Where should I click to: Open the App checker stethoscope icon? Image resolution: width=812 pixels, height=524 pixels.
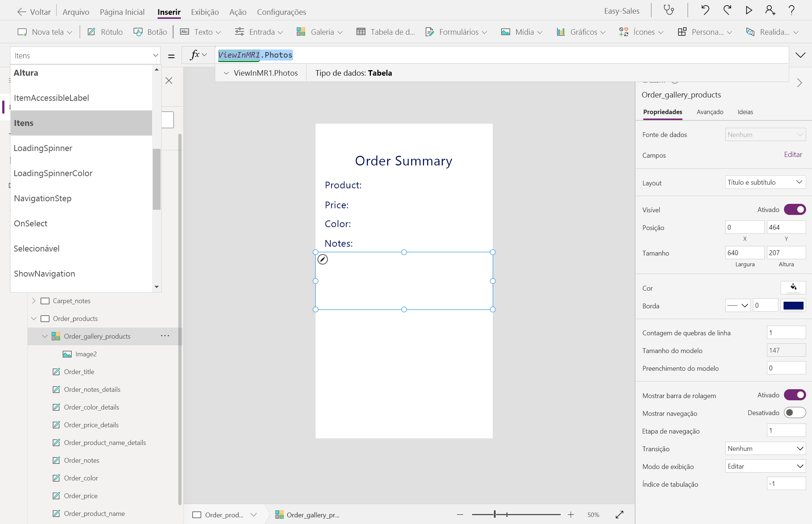[668, 10]
